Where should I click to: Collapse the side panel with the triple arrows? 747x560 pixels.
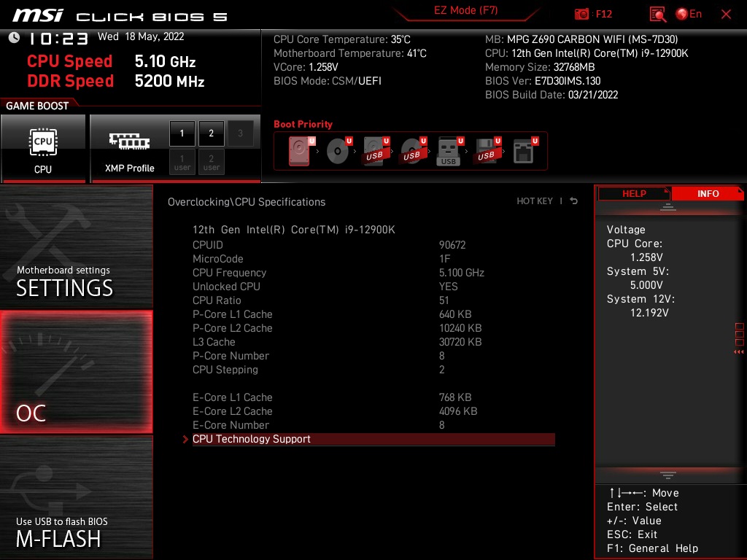tap(738, 352)
